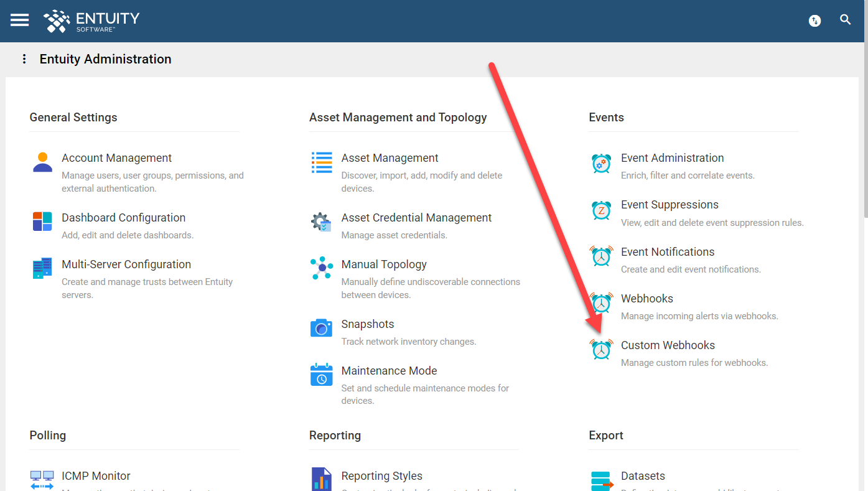Click the Asset Management list icon
Viewport: 868px width, 491px height.
321,162
